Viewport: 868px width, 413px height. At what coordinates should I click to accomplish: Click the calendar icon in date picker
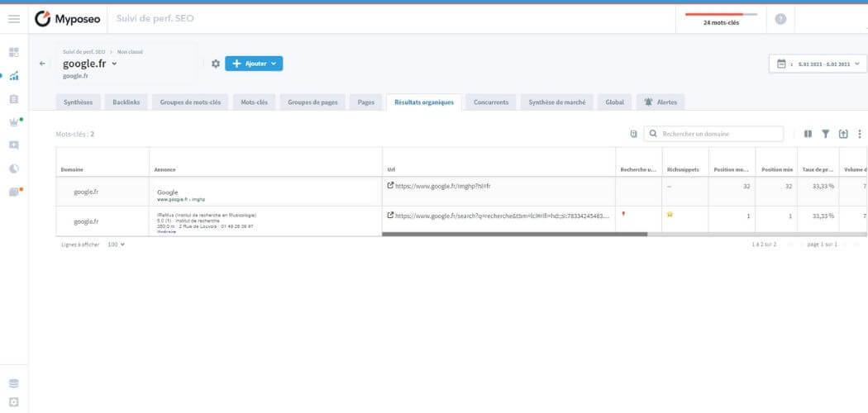(x=781, y=64)
